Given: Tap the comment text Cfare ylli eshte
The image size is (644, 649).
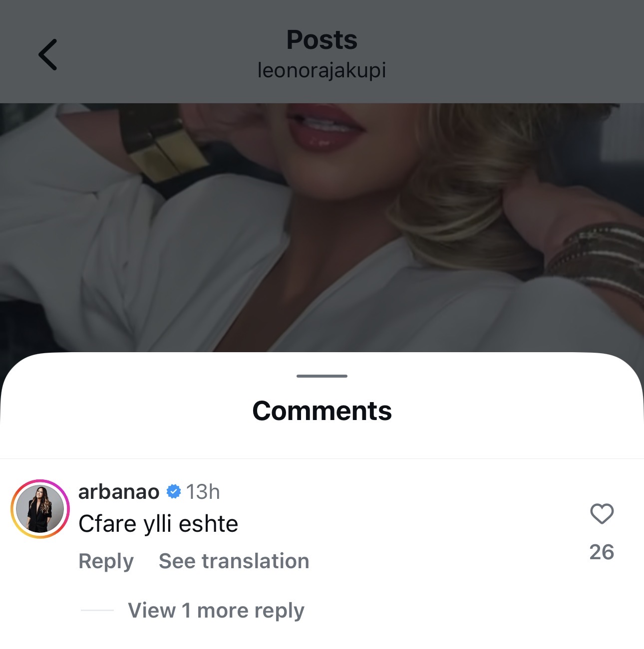Looking at the screenshot, I should [x=158, y=524].
